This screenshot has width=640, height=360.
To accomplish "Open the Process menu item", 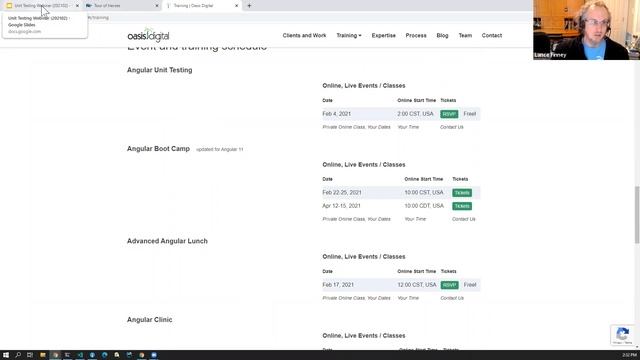I will (416, 36).
